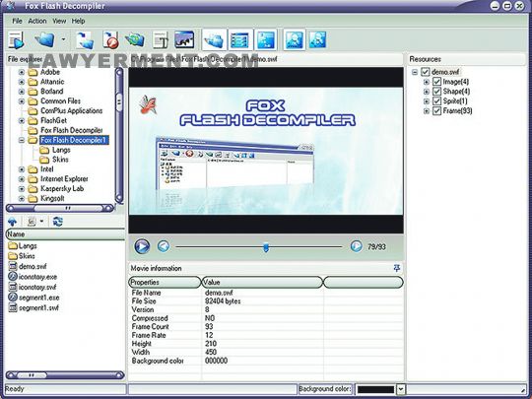This screenshot has height=399, width=532.
Task: Click the Name column header
Action: click(x=65, y=234)
